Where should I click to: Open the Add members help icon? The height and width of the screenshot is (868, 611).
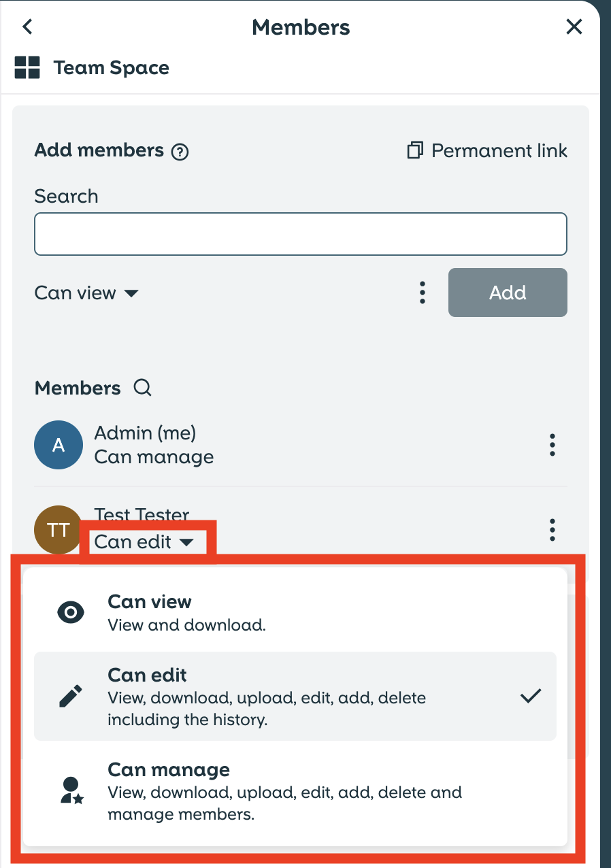(x=180, y=152)
